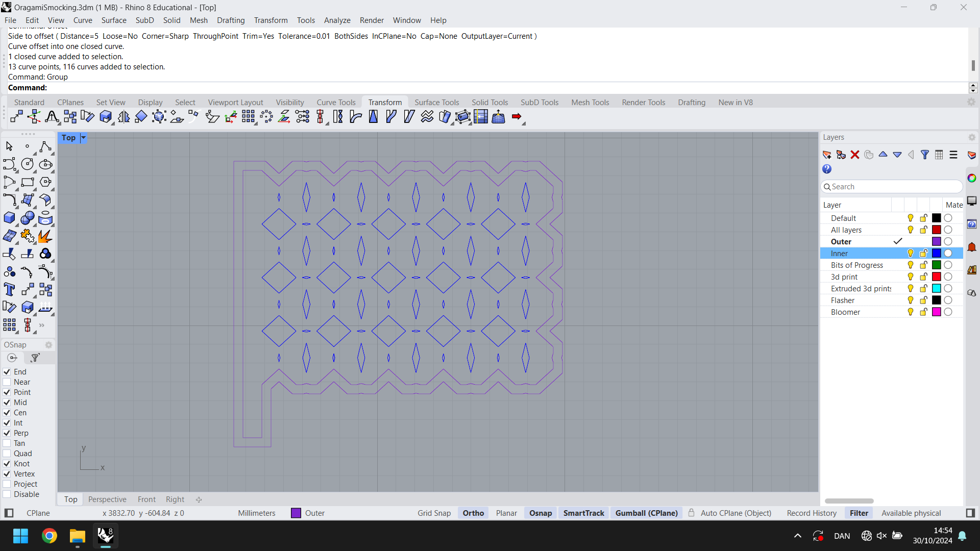
Task: Switch to Surface Tools ribbon tab
Action: click(437, 102)
